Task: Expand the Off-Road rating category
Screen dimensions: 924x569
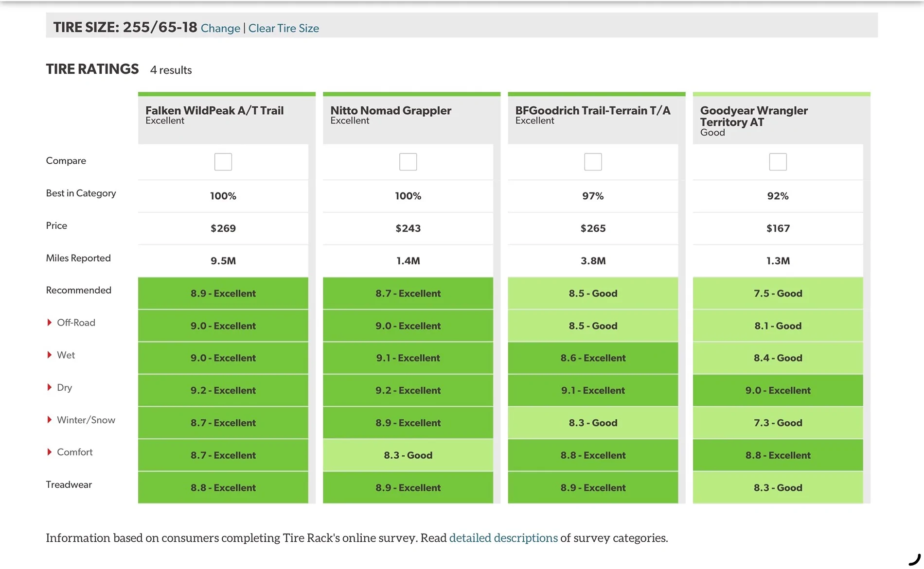Action: (x=71, y=323)
